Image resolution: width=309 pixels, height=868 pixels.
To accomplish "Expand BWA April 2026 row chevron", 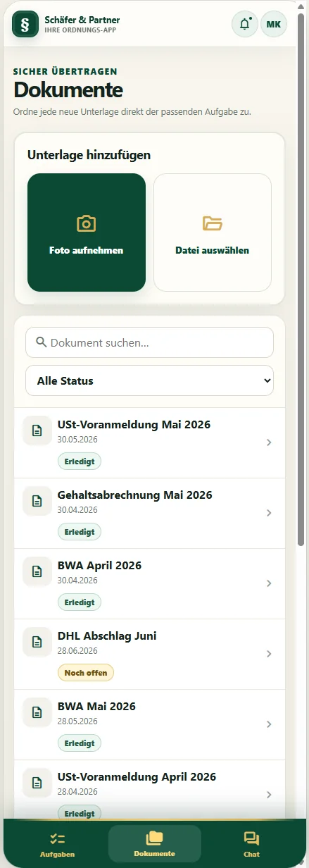I will click(x=270, y=583).
